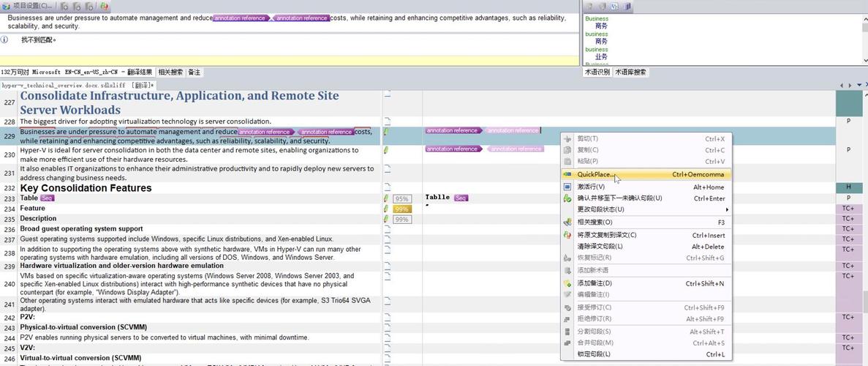868x366 pixels.
Task: Click the 添加备注 menu icon
Action: point(567,283)
